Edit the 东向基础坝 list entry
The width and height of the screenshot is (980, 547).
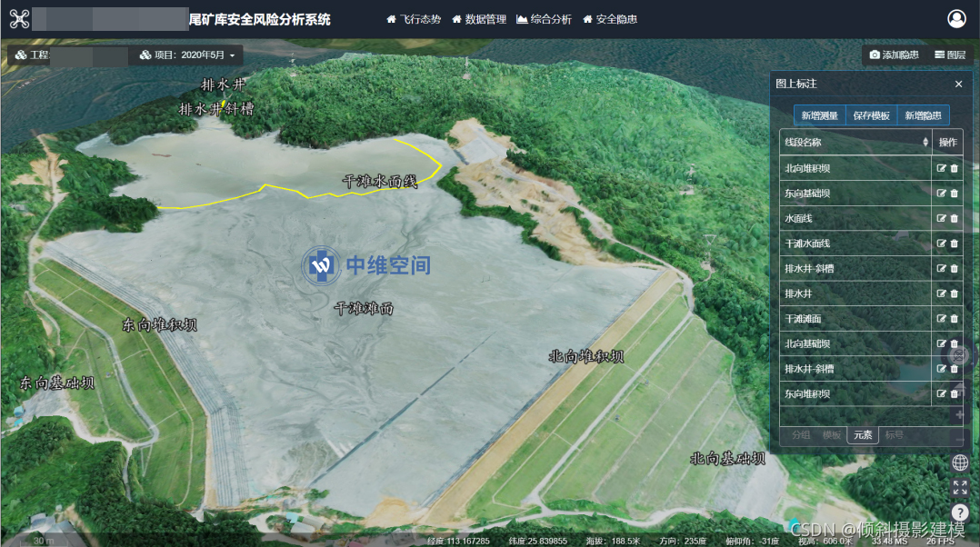pos(941,193)
